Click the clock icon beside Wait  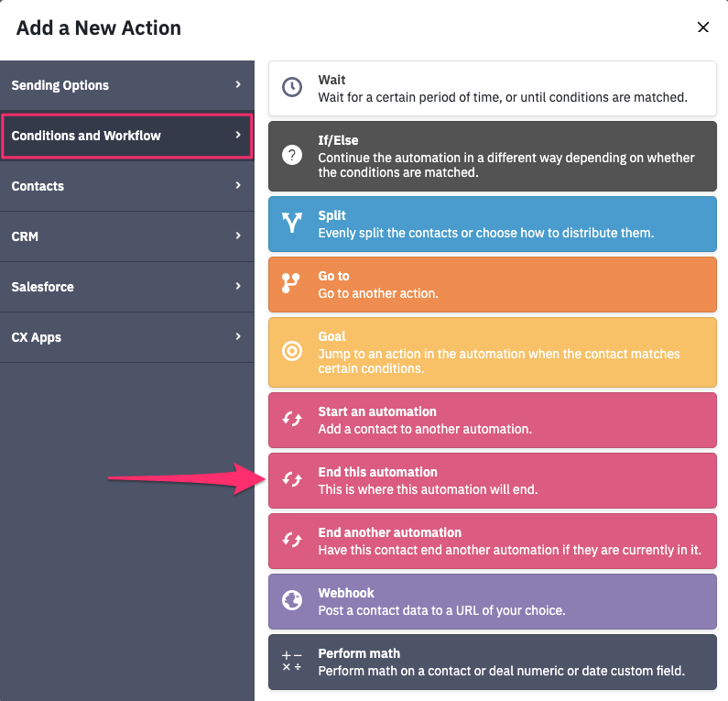point(291,88)
